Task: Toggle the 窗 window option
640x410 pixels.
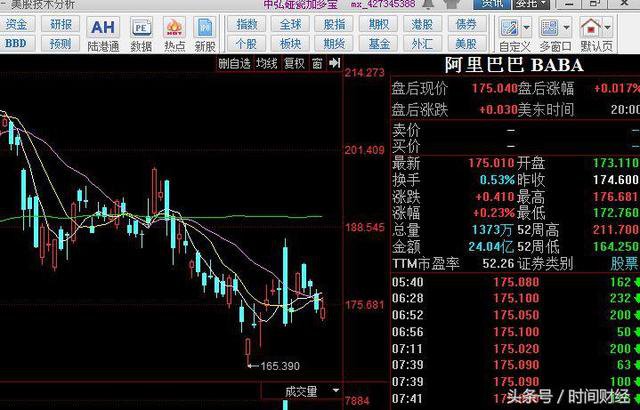Action: [317, 64]
